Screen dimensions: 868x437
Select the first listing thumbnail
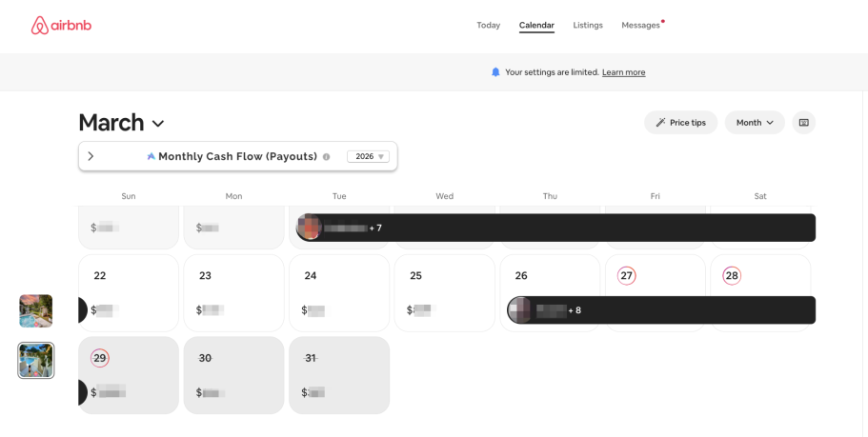(36, 310)
